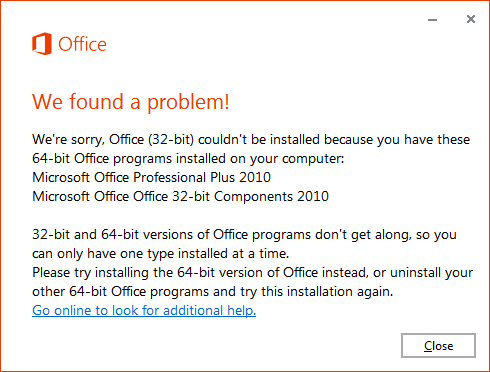Viewport: 490px width, 372px height.
Task: Click the '64-bit Office programs installed on your computer' line
Action: click(x=188, y=158)
